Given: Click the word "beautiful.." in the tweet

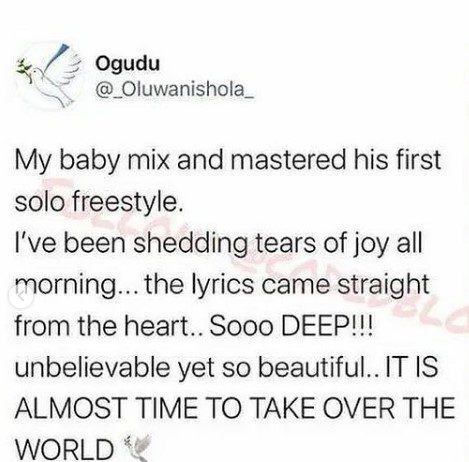Looking at the screenshot, I should (x=319, y=367).
